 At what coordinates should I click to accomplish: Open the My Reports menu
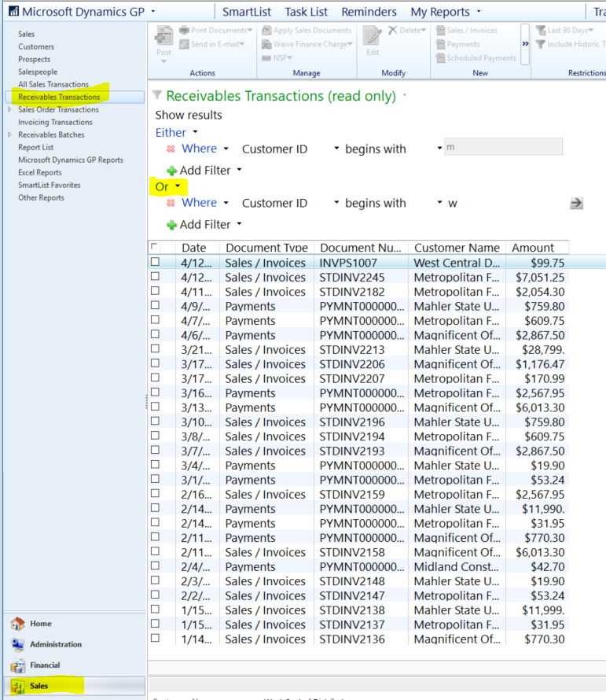tap(446, 12)
